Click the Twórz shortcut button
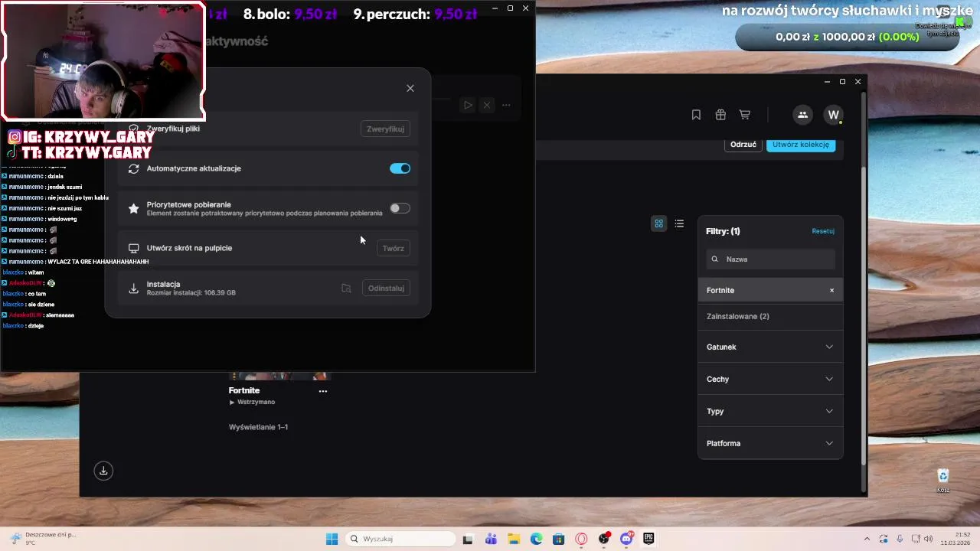Image resolution: width=980 pixels, height=551 pixels. tap(393, 248)
